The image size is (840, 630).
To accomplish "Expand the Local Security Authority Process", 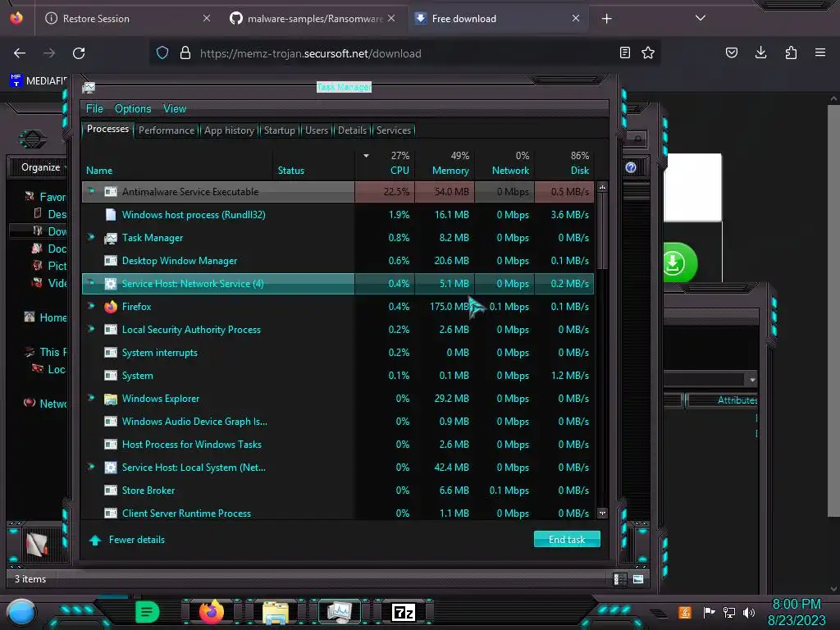I will (91, 330).
